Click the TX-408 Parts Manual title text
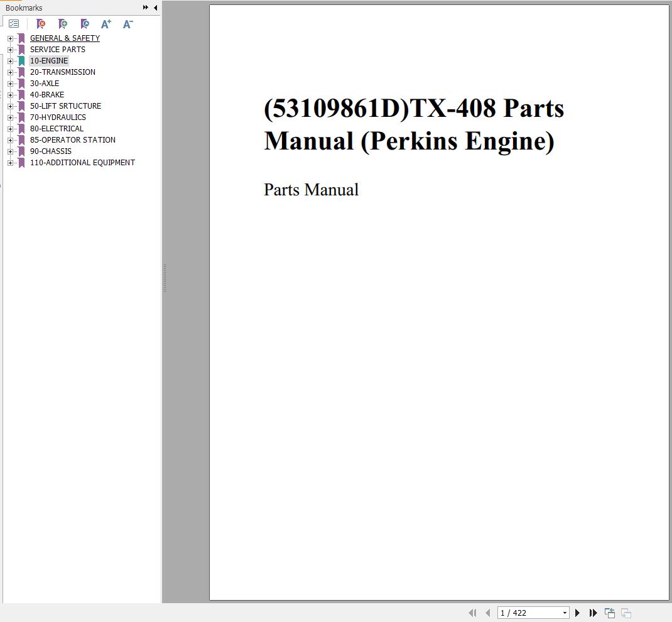 (414, 124)
